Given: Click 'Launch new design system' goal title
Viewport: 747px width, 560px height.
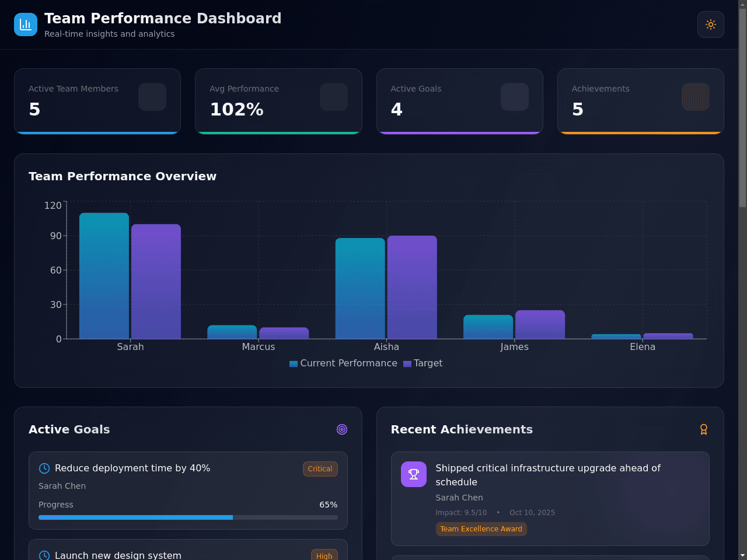Looking at the screenshot, I should pos(118,555).
